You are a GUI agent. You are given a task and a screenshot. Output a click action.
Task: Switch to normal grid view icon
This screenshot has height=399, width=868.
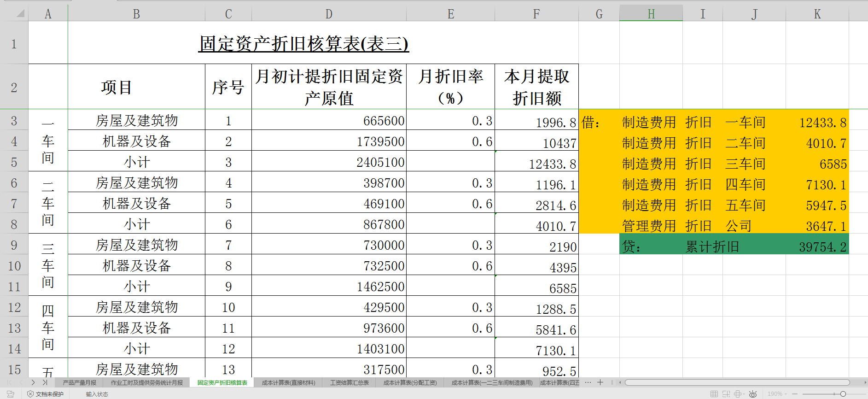click(x=714, y=394)
